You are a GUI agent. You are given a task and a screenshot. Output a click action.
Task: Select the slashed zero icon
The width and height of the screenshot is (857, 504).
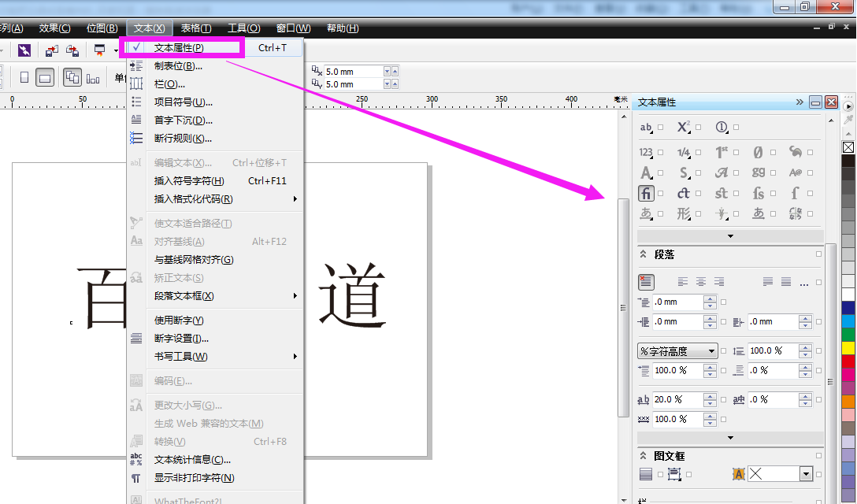tap(758, 152)
